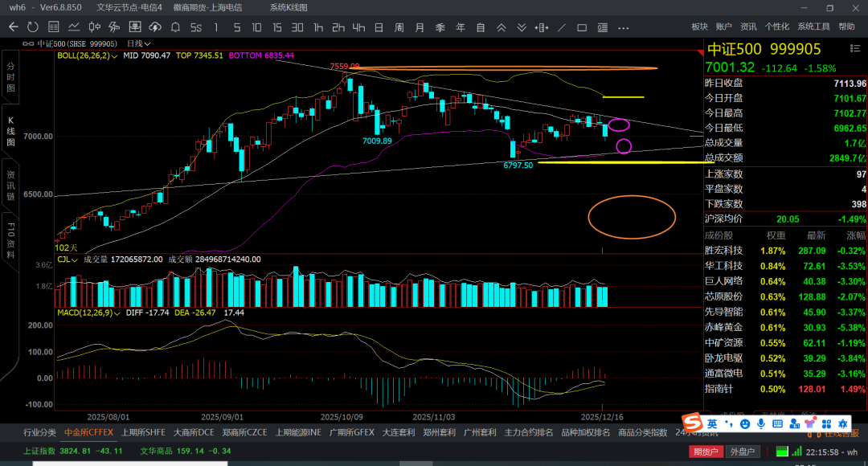868x466 pixels.
Task: Select the rectangle window tool icon
Action: 582,27
